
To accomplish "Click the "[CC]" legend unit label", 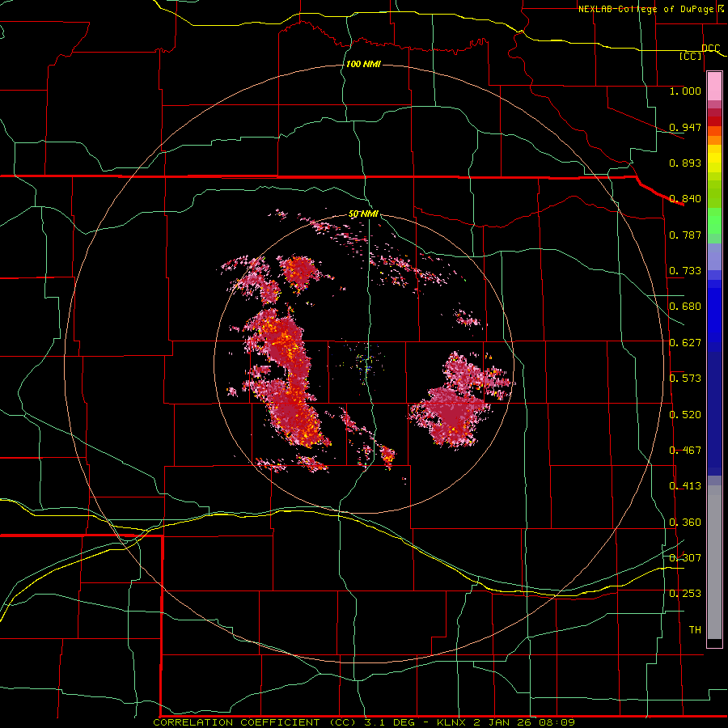I will click(x=691, y=56).
